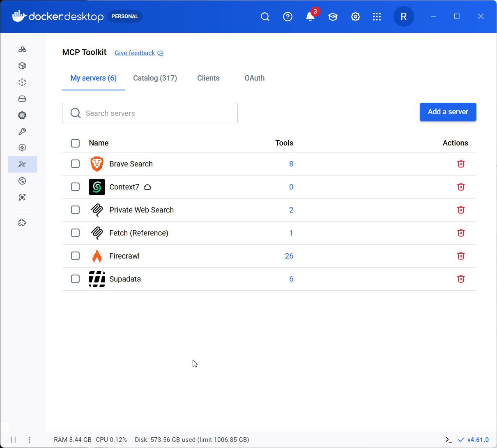This screenshot has height=448, width=497.
Task: Open the terminal icon in status bar
Action: [449, 440]
